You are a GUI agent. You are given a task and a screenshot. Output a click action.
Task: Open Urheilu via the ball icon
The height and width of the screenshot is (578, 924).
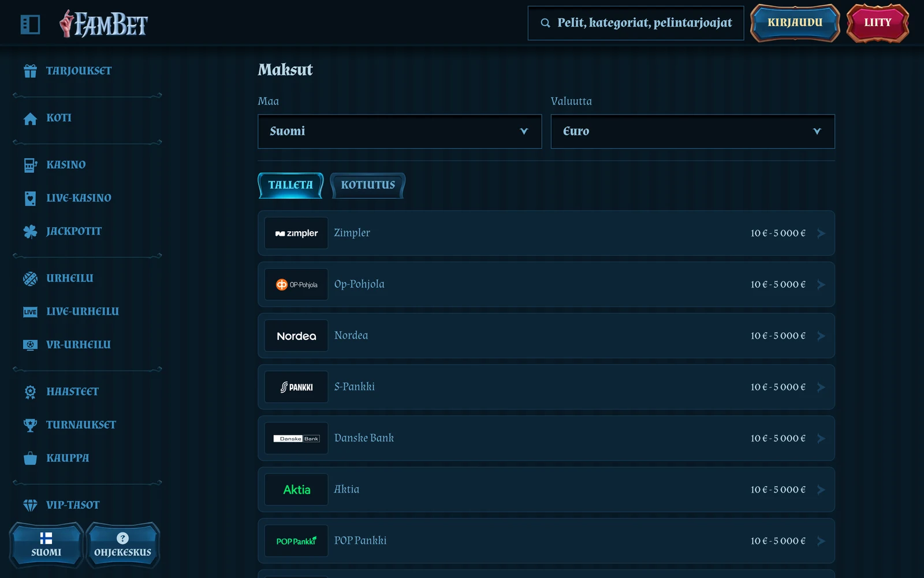30,279
